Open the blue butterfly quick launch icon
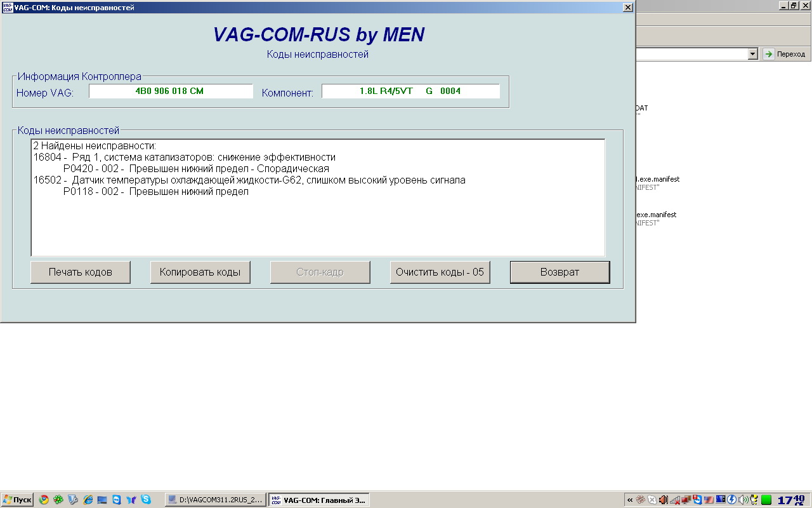This screenshot has width=812, height=508. pyautogui.click(x=131, y=500)
